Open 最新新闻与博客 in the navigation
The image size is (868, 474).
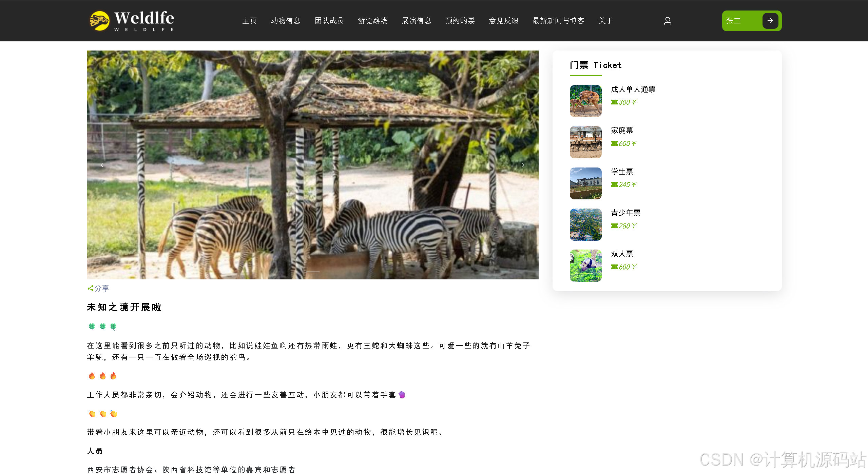pos(558,21)
